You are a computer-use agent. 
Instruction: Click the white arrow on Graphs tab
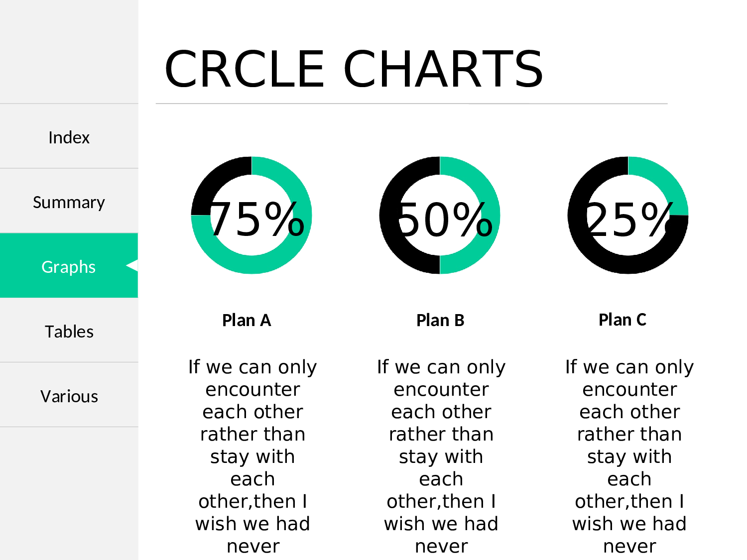click(x=131, y=266)
